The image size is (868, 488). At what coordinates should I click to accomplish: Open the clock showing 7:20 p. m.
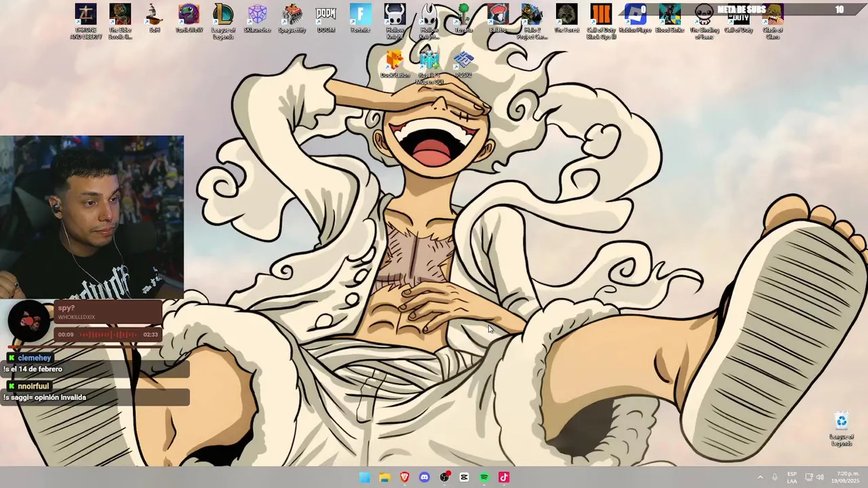pos(847,477)
